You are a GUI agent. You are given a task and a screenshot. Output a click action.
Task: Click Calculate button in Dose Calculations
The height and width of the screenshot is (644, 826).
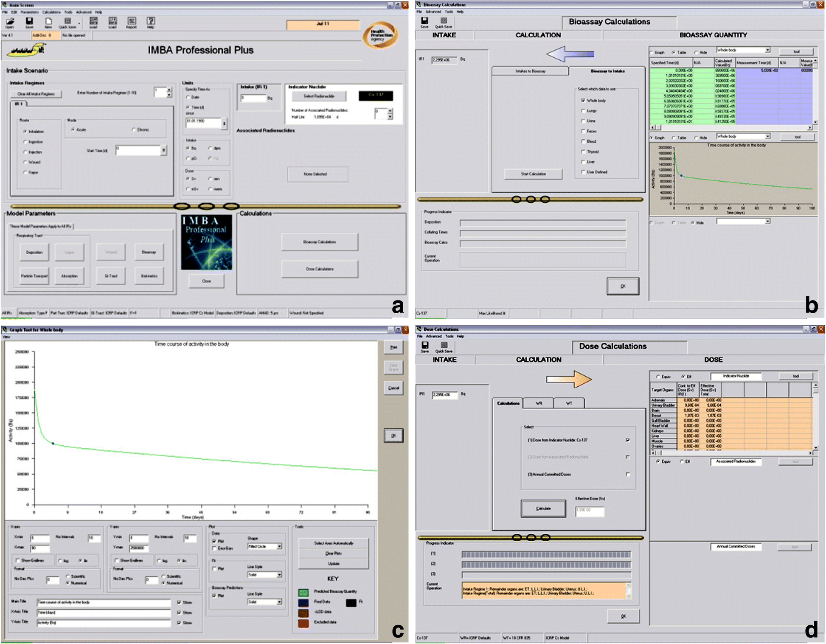[543, 509]
